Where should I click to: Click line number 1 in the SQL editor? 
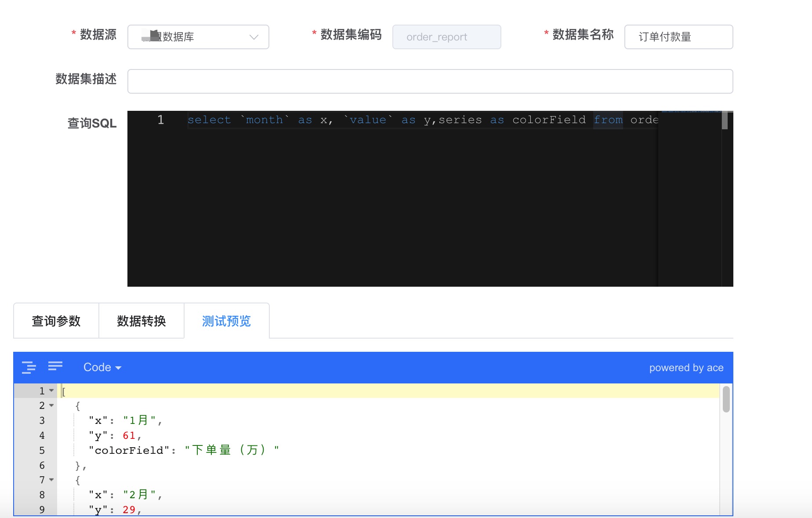pyautogui.click(x=160, y=120)
